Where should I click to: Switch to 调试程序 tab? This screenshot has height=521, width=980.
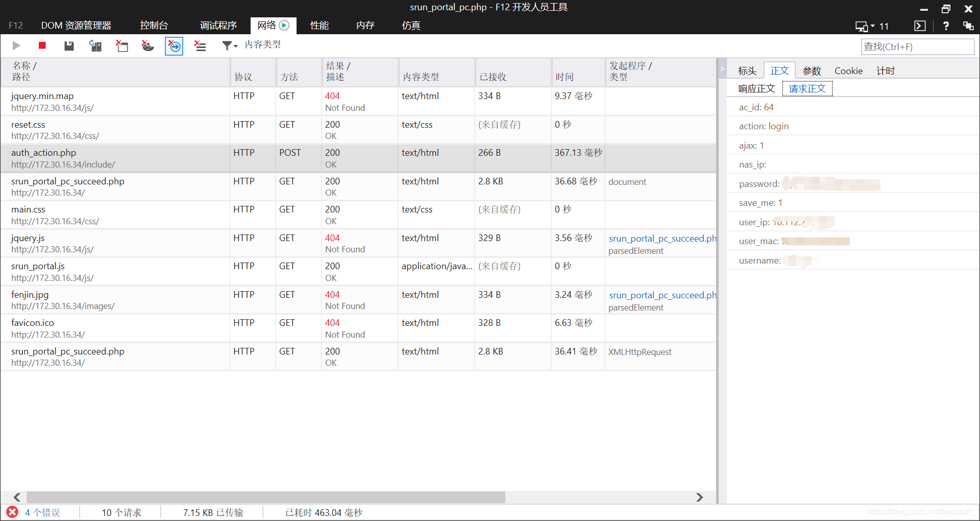pos(218,26)
